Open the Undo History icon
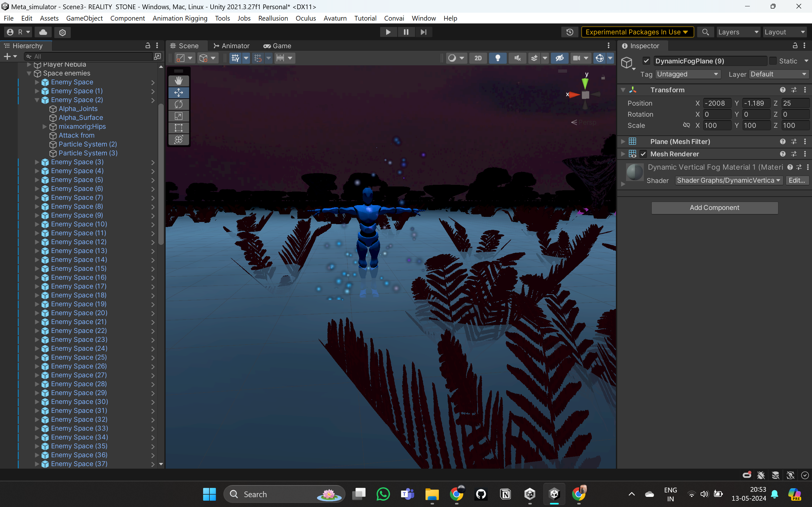The height and width of the screenshot is (507, 812). click(569, 32)
